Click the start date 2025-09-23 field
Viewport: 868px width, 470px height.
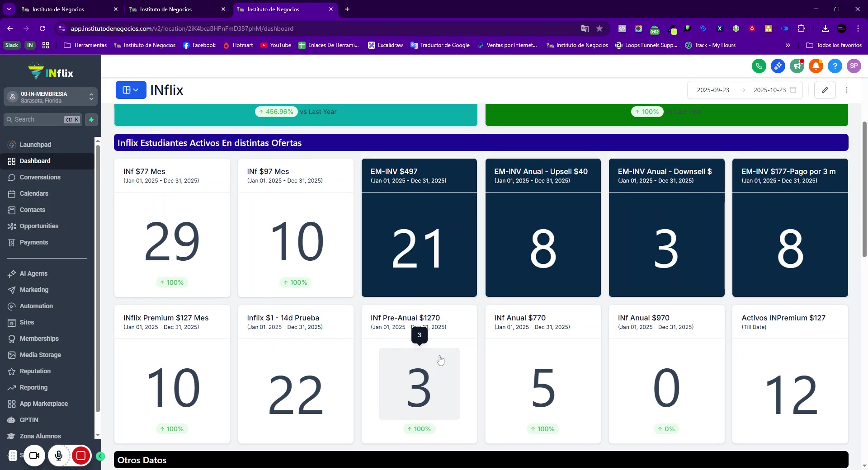pyautogui.click(x=713, y=90)
